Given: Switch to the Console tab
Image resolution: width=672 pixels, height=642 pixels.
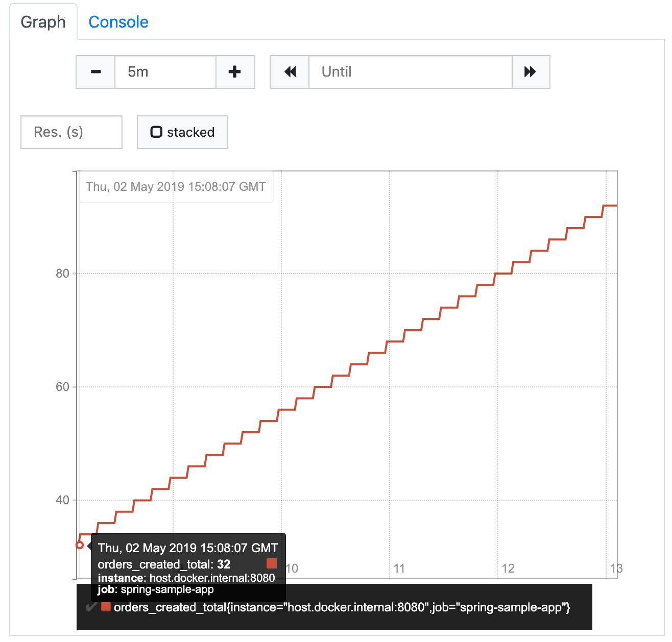Looking at the screenshot, I should tap(118, 22).
